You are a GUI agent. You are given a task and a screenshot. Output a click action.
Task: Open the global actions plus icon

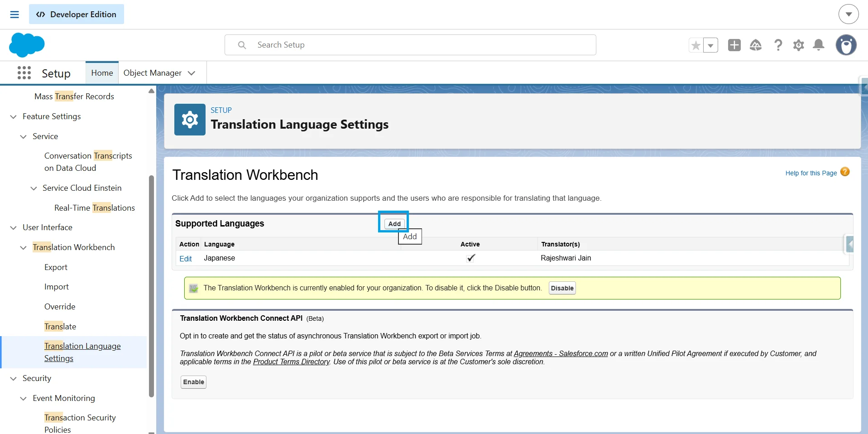click(734, 45)
